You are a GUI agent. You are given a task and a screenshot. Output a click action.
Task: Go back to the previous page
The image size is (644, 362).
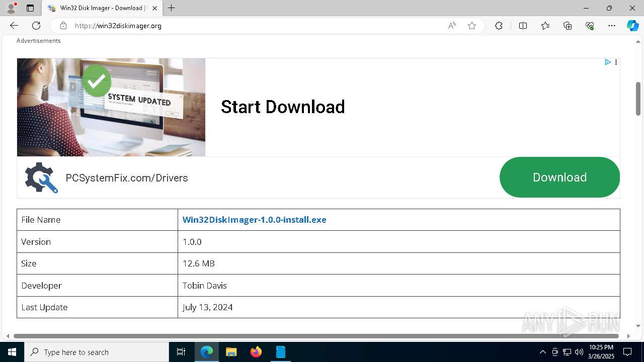tap(14, 26)
